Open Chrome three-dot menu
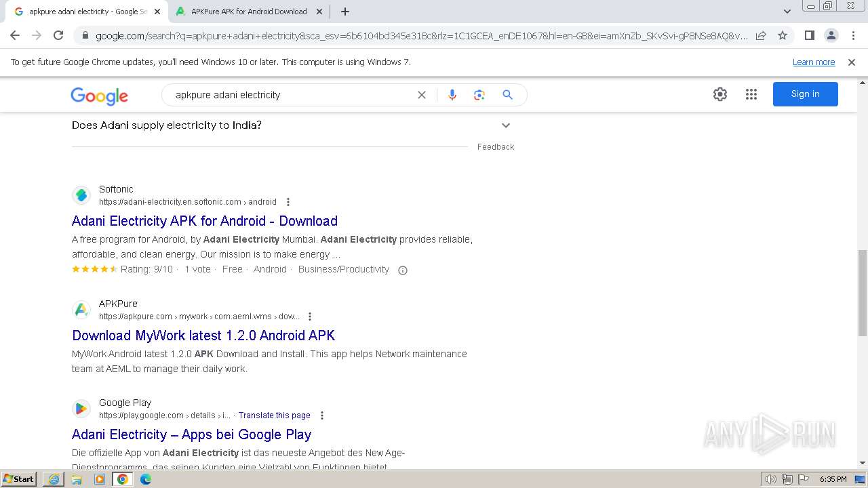Image resolution: width=868 pixels, height=488 pixels. coord(853,35)
